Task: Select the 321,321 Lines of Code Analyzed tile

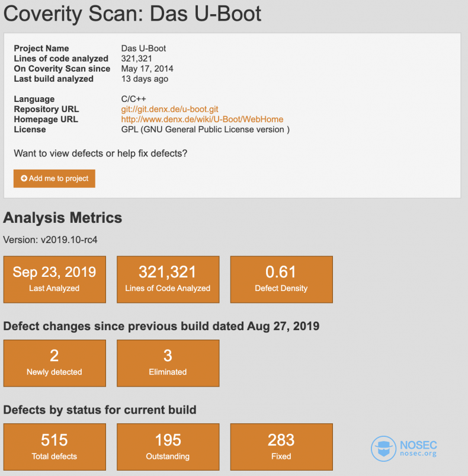Action: pos(168,279)
